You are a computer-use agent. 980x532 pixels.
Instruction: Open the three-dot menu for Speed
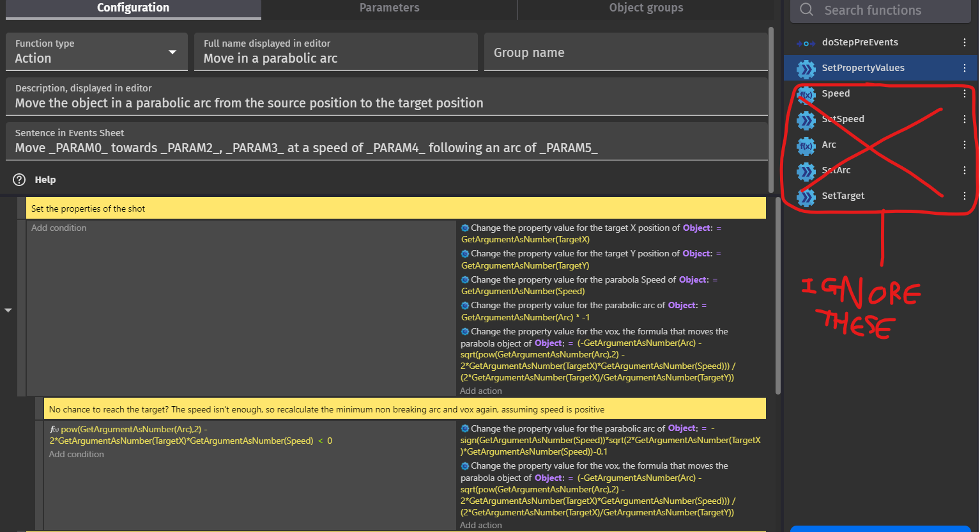tap(965, 93)
